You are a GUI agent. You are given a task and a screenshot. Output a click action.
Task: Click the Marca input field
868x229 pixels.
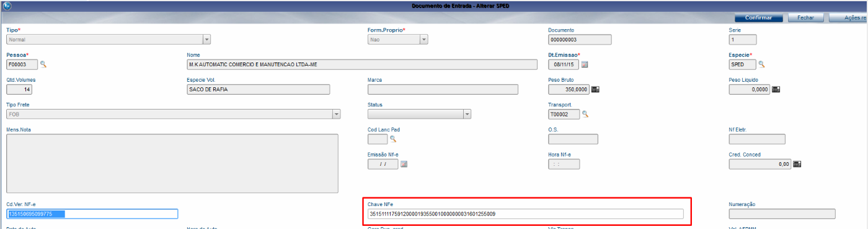[x=443, y=89]
